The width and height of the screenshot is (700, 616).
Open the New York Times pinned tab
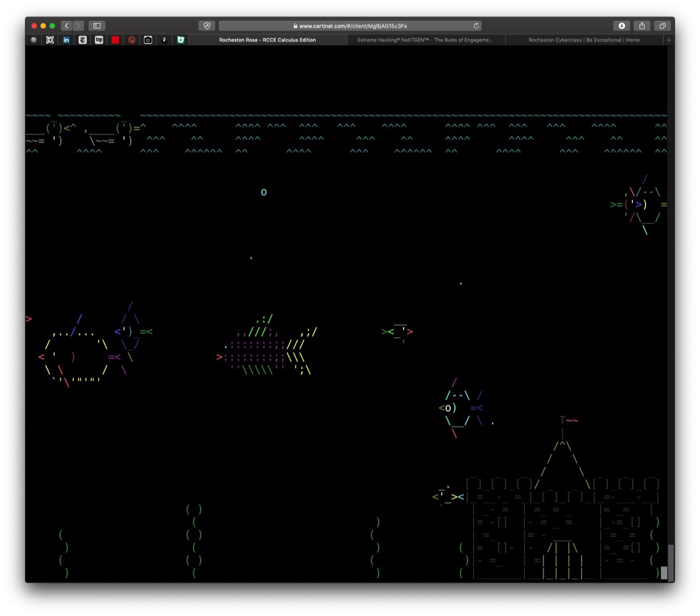click(83, 40)
